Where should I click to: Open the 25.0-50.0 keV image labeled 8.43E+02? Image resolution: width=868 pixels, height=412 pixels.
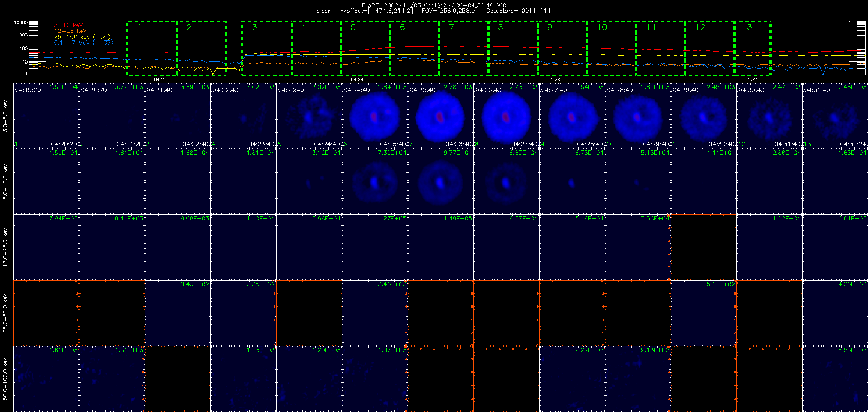[x=178, y=313]
